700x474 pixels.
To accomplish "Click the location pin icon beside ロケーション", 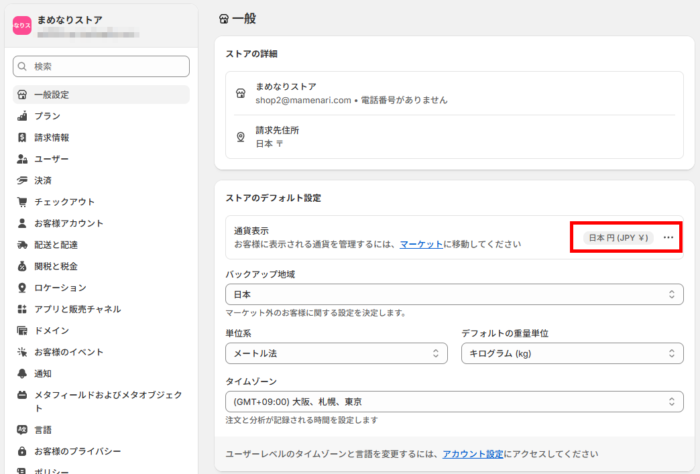I will [x=22, y=288].
